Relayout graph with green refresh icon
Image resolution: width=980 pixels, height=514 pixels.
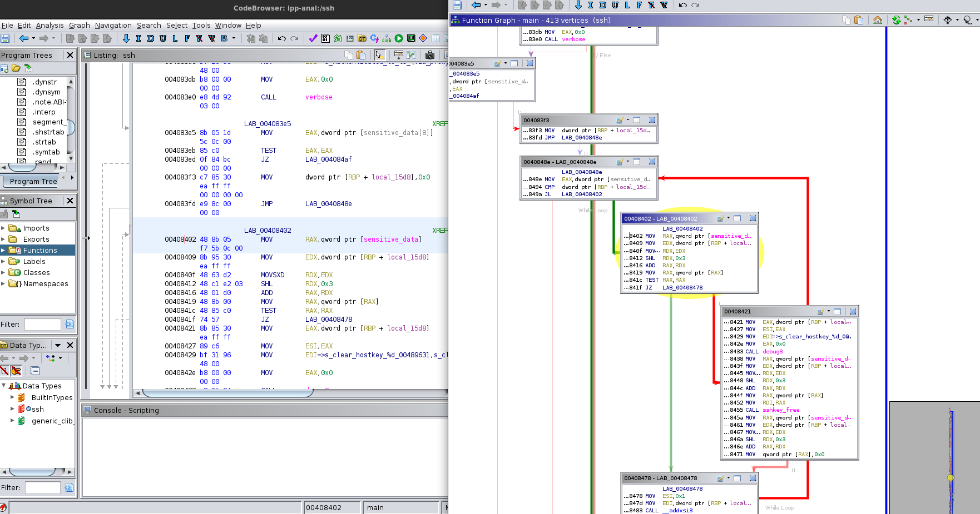tap(896, 20)
